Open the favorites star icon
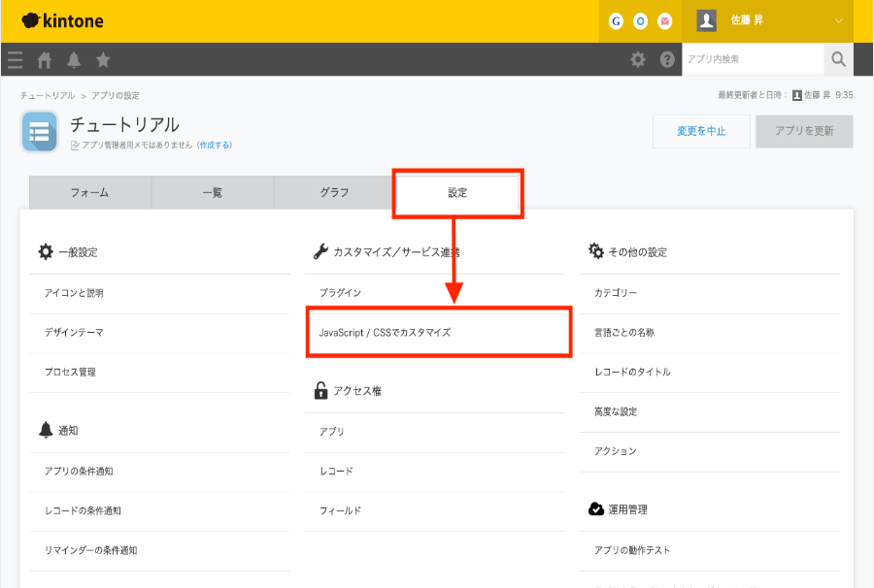 point(103,60)
